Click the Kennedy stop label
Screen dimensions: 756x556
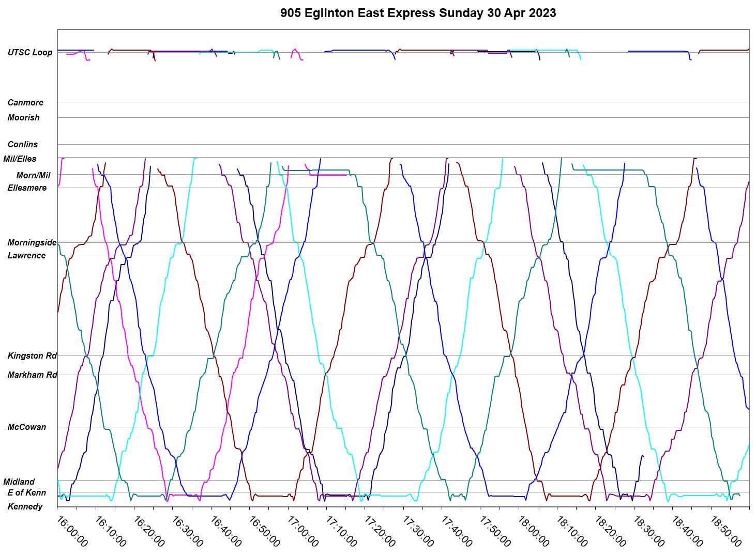point(25,507)
